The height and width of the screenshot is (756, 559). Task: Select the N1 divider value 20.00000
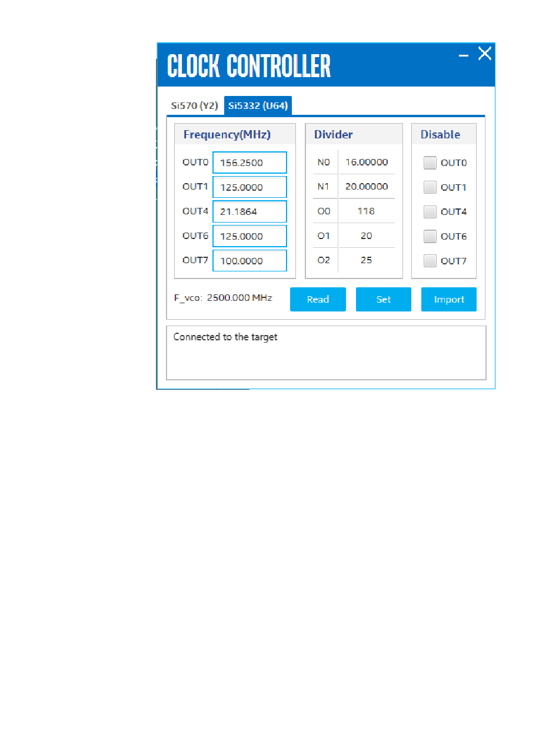(366, 187)
